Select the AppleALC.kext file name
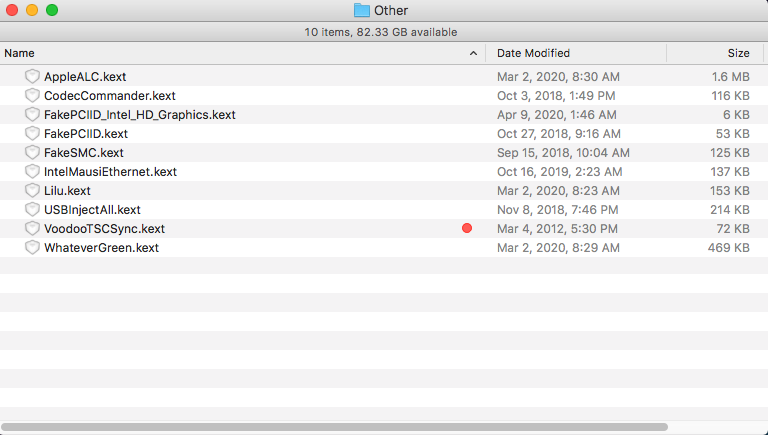 point(85,76)
